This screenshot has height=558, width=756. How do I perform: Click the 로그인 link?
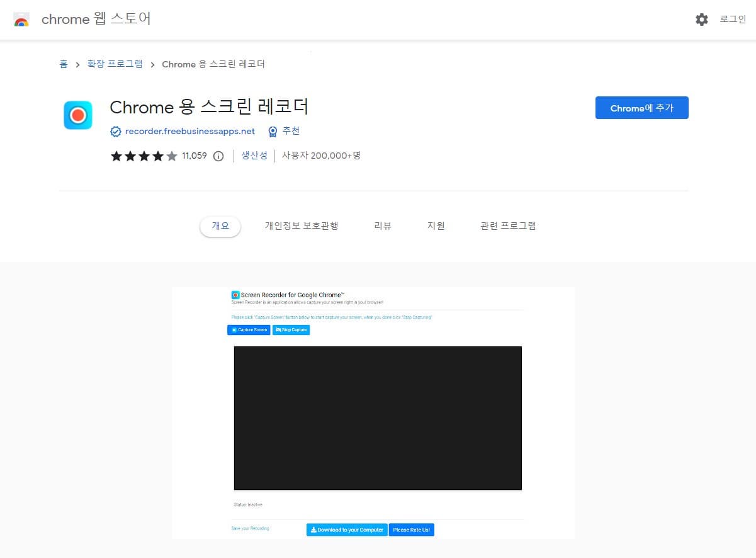pyautogui.click(x=732, y=19)
